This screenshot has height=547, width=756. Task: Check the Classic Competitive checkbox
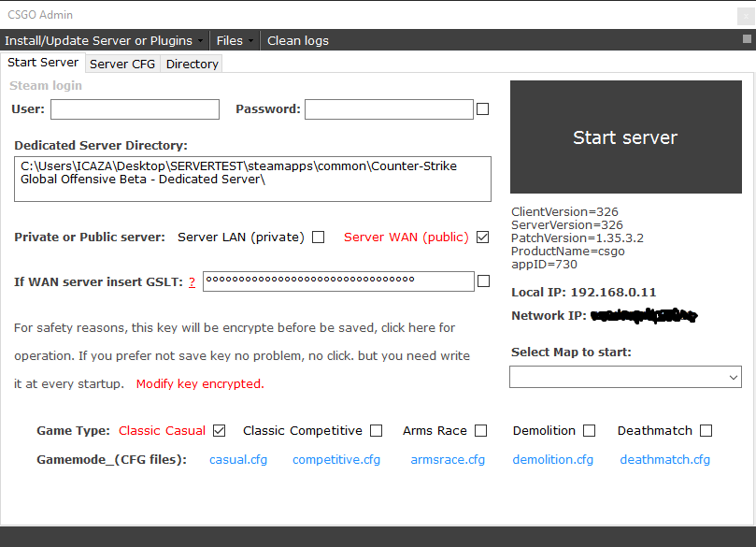tap(376, 430)
